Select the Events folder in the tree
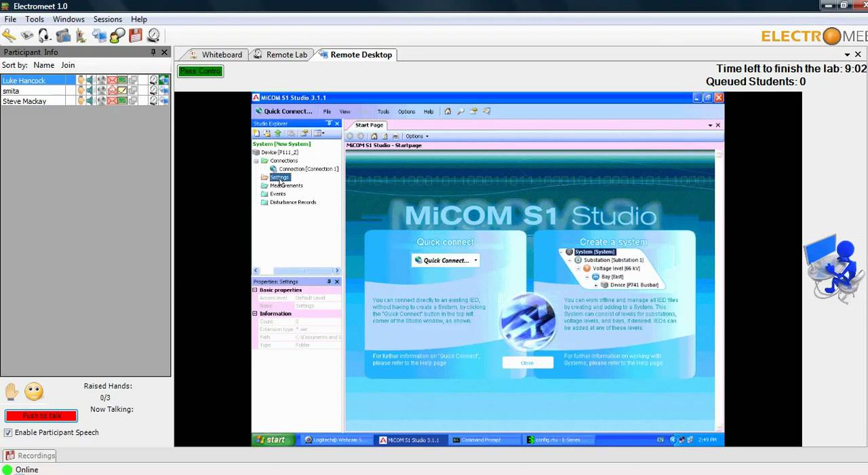868x475 pixels. 278,194
